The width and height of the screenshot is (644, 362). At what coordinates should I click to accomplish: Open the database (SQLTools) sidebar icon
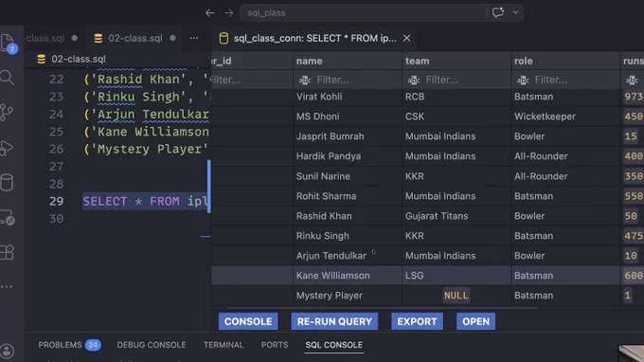point(7,183)
